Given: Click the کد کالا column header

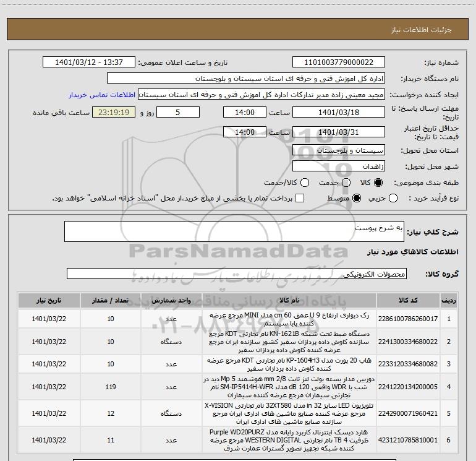Looking at the screenshot, I should click(408, 301).
